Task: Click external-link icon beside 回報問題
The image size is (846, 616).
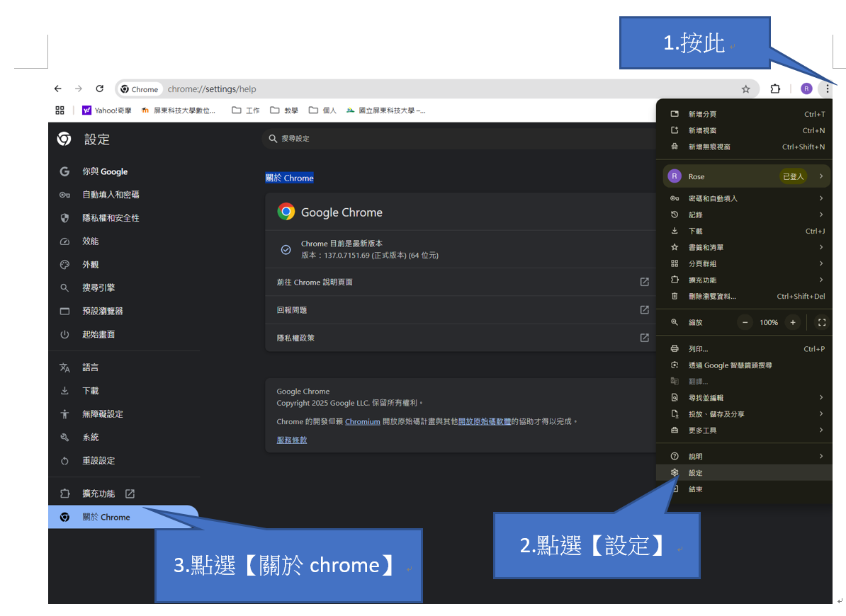Action: (x=644, y=310)
